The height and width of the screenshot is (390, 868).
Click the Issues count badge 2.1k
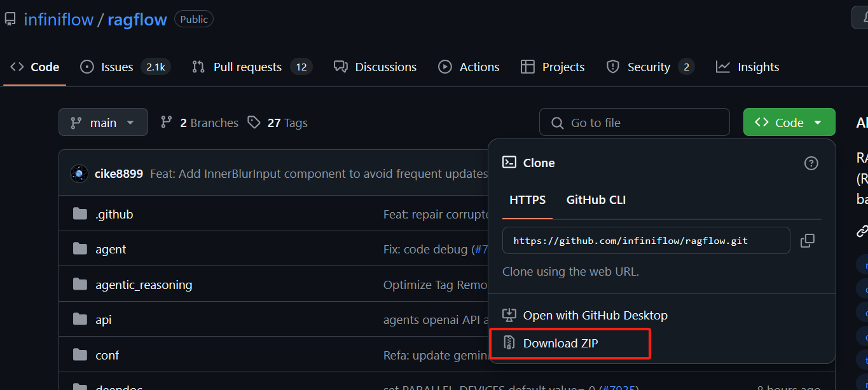pyautogui.click(x=156, y=67)
